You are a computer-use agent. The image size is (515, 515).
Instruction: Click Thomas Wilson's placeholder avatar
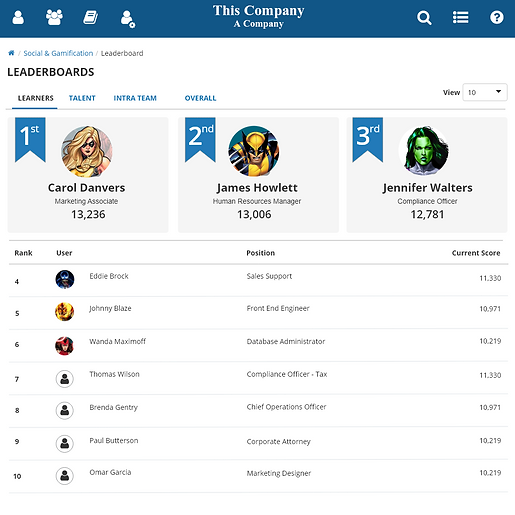65,379
